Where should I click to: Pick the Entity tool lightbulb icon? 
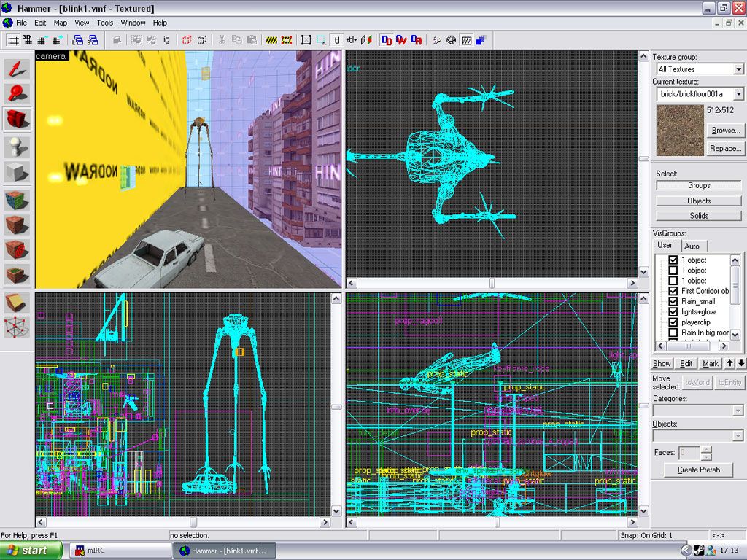click(17, 147)
